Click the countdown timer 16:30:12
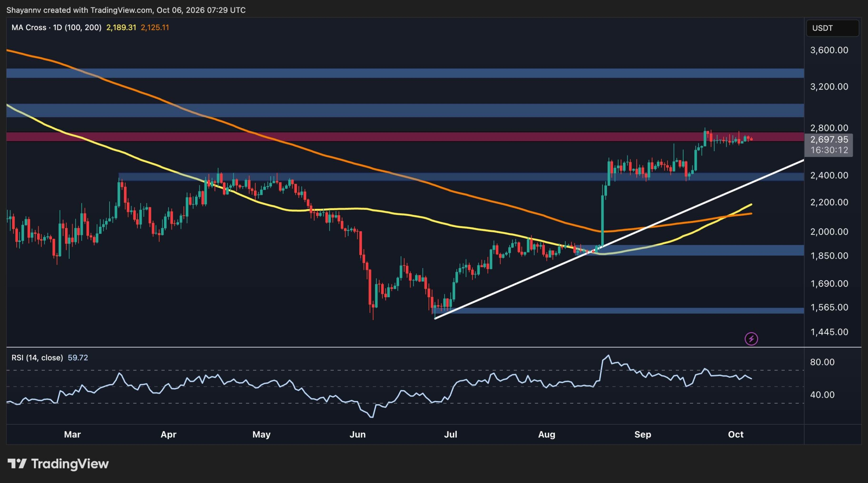The width and height of the screenshot is (868, 483). point(829,150)
